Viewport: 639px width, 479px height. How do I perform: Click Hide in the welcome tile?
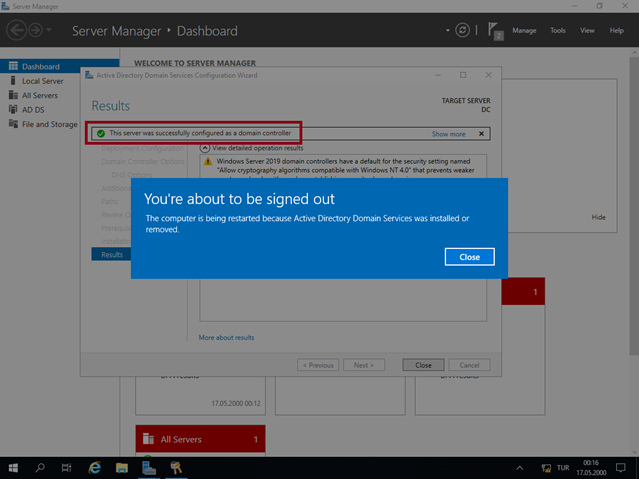[x=598, y=217]
